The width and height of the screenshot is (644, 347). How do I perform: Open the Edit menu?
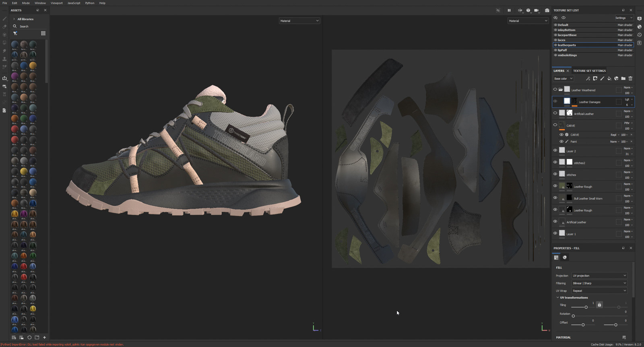click(x=14, y=3)
